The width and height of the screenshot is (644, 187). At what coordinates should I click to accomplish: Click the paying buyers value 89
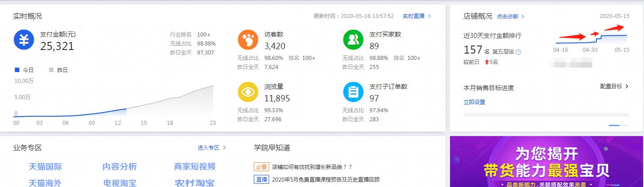coord(374,46)
